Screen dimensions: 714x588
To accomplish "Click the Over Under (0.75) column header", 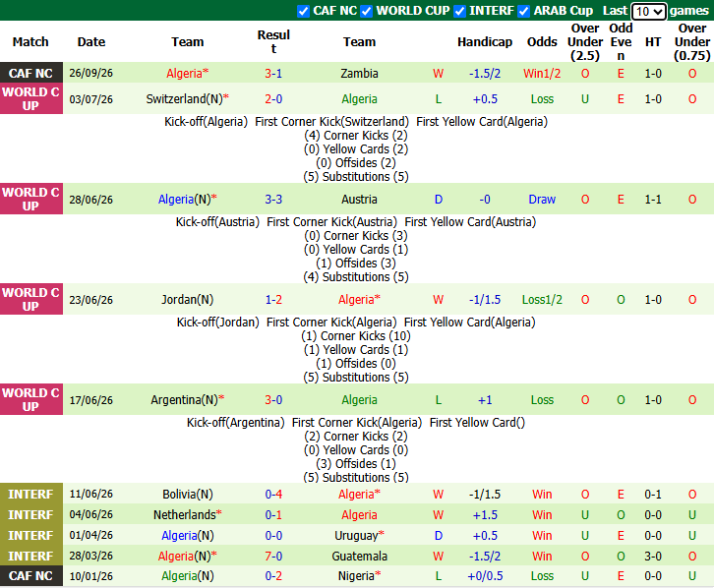I will pyautogui.click(x=692, y=42).
